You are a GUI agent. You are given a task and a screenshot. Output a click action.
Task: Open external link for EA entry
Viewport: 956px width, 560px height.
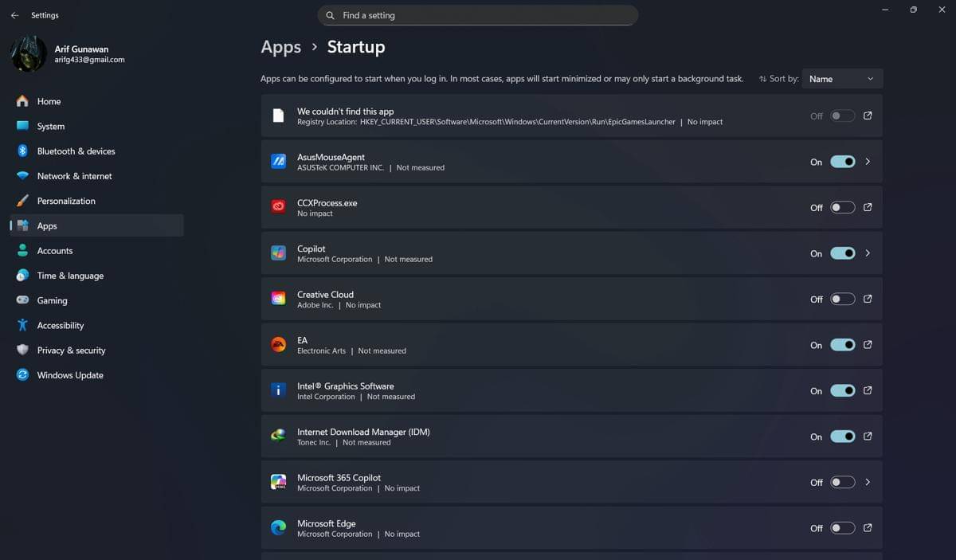pos(868,345)
